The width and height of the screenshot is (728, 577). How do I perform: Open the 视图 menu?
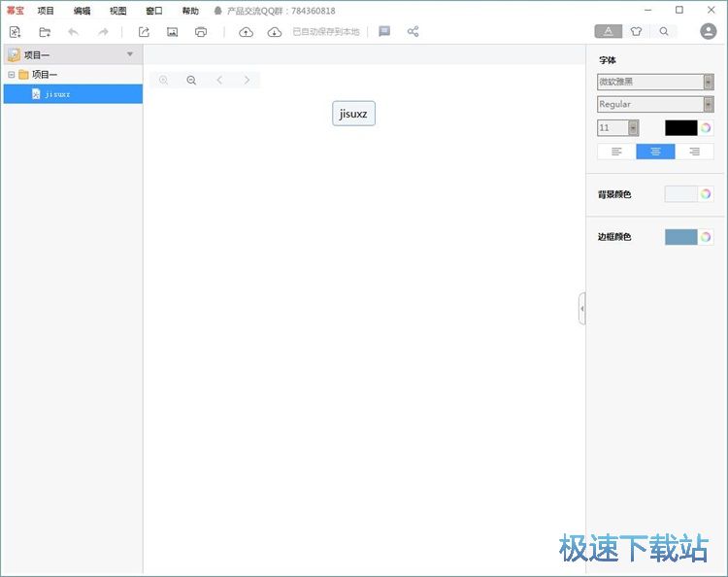click(117, 11)
